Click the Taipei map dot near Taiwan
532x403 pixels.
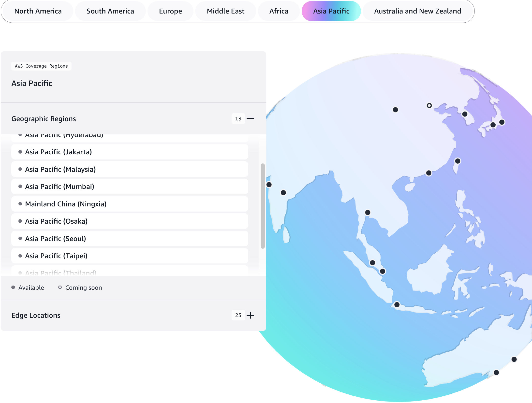click(x=458, y=161)
